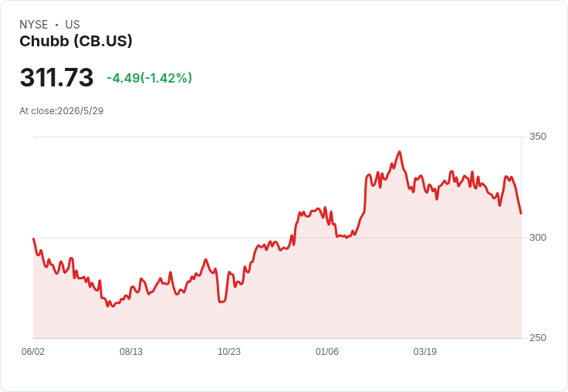
Task: Select the 350 y-axis label
Action: (538, 137)
